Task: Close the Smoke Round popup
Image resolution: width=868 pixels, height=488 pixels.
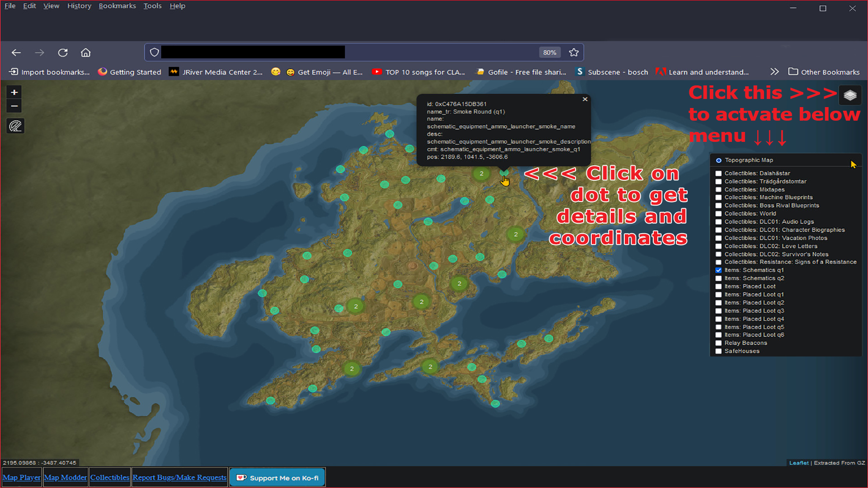Action: 585,99
